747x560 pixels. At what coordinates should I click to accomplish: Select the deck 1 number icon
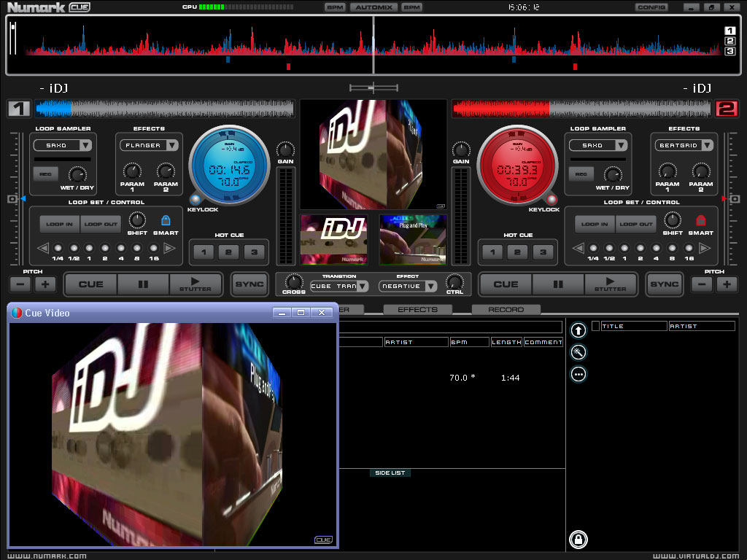19,109
